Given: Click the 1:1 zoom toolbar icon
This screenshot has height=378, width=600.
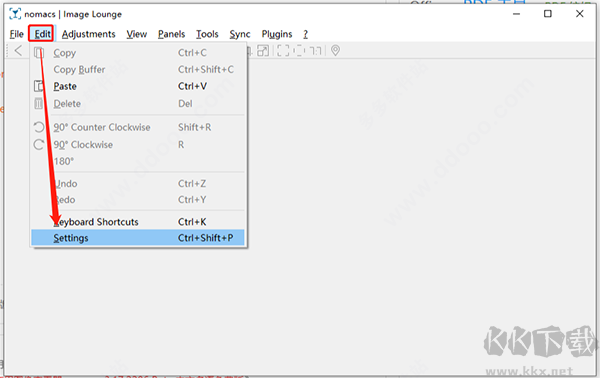Looking at the screenshot, I should pyautogui.click(x=315, y=51).
